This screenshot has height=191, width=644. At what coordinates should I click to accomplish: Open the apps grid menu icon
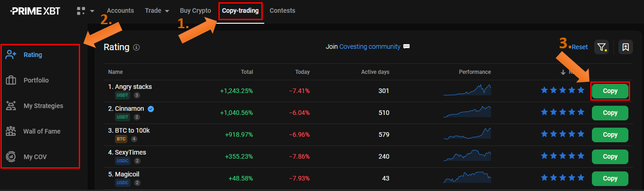81,11
